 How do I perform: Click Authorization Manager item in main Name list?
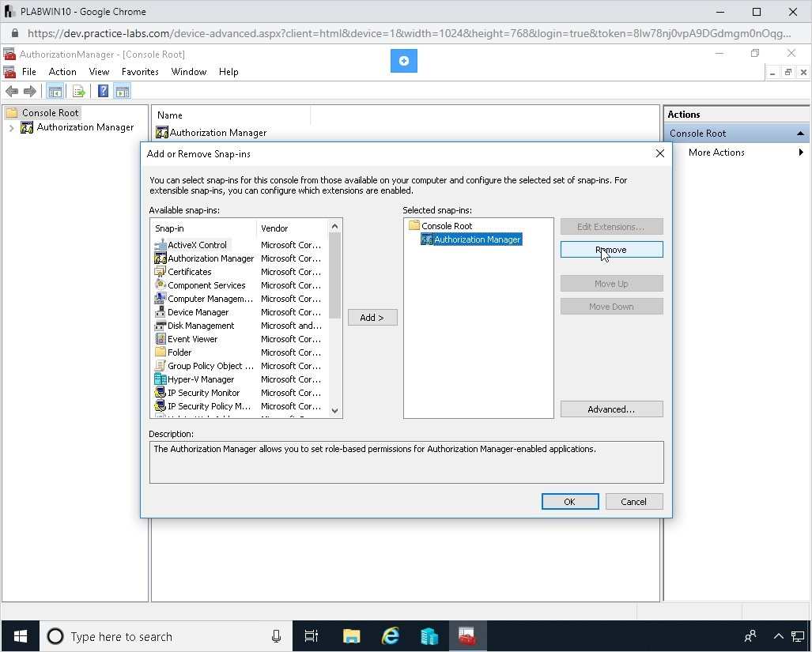(211, 133)
